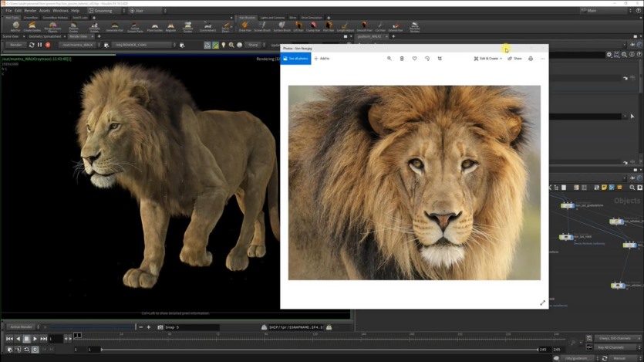The height and width of the screenshot is (362, 644).
Task: Click the Photos zoom magnifier icon
Action: (389, 59)
